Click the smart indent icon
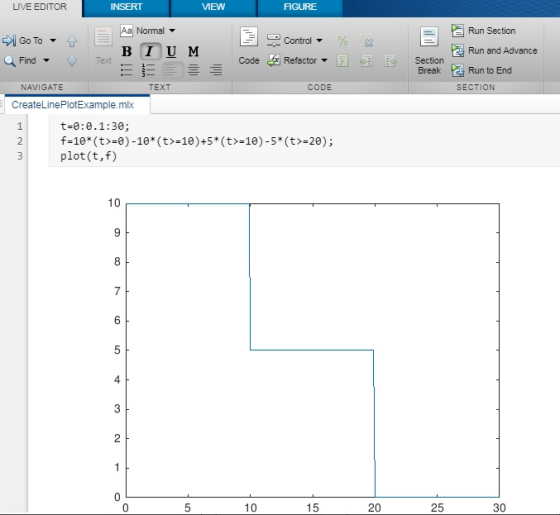Viewport: 560px width, 515px height. pos(342,61)
